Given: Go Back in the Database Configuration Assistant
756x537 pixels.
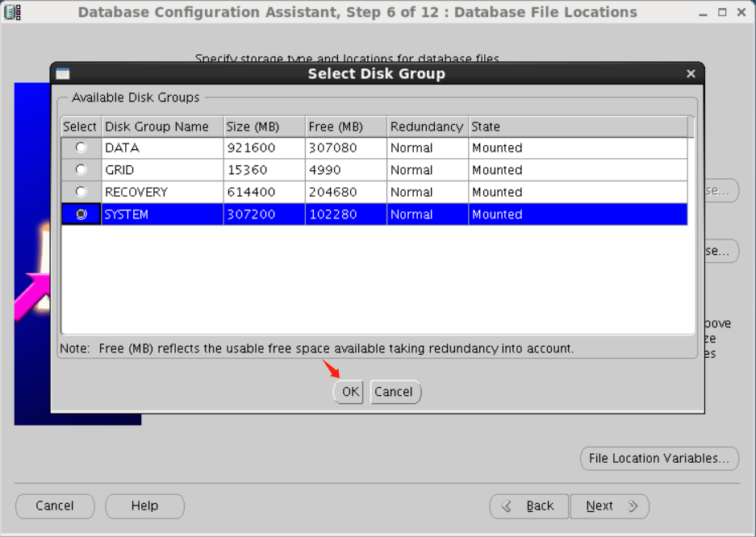Looking at the screenshot, I should pyautogui.click(x=529, y=506).
